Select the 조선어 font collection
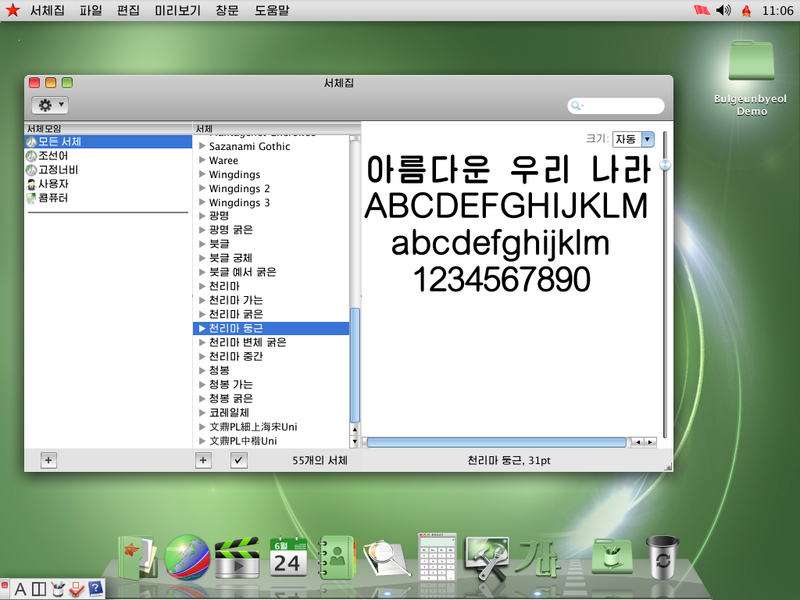 coord(53,156)
